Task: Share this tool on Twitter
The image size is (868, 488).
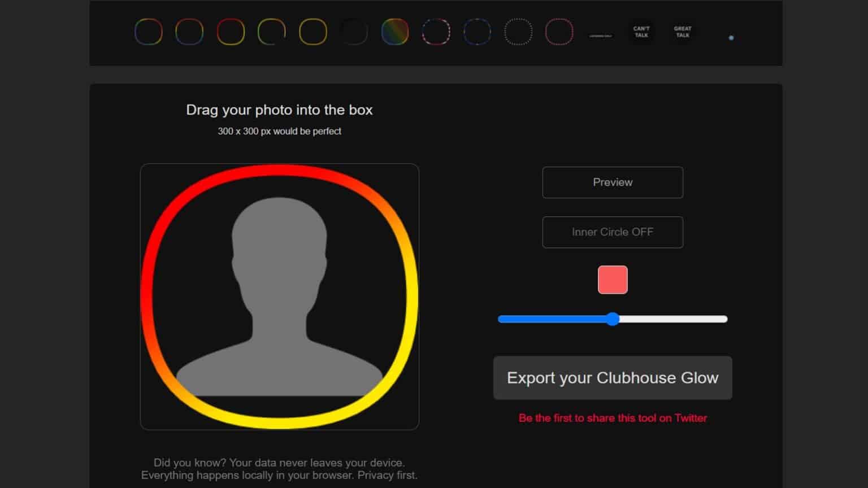Action: pos(613,418)
